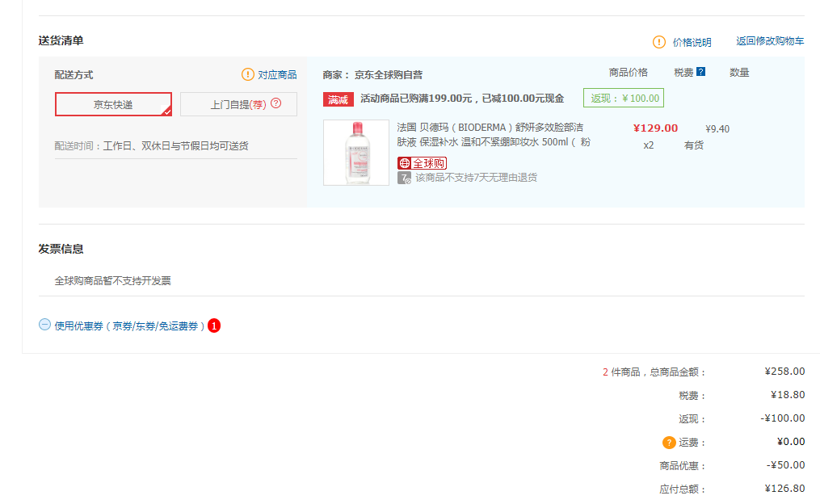820x504 pixels.
Task: Select 京东快递 delivery option
Action: click(x=113, y=104)
